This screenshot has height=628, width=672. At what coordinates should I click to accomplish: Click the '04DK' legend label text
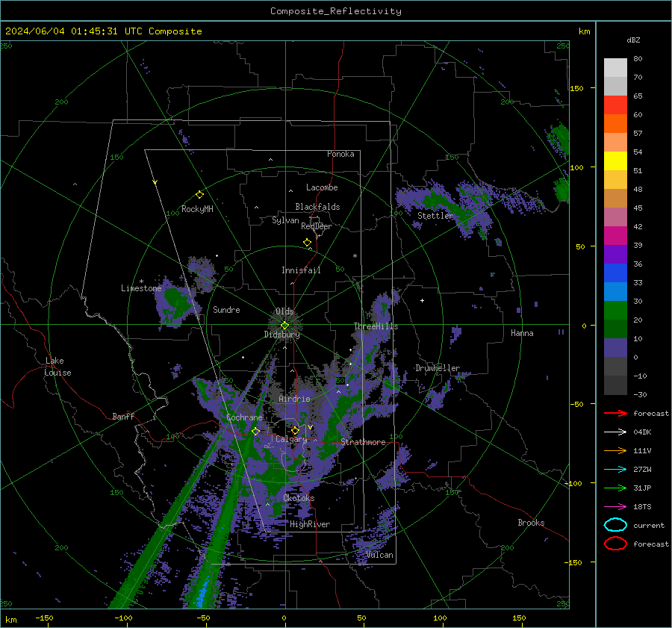pos(642,432)
